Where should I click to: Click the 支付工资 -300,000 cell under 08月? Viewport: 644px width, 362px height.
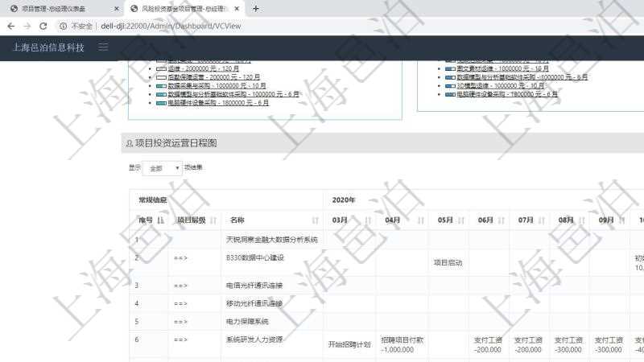(568, 345)
